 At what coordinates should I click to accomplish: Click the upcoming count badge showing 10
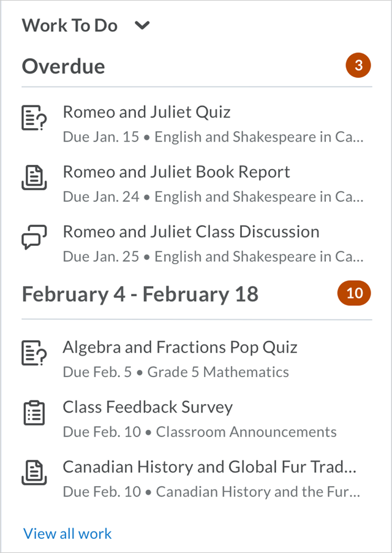pos(355,294)
